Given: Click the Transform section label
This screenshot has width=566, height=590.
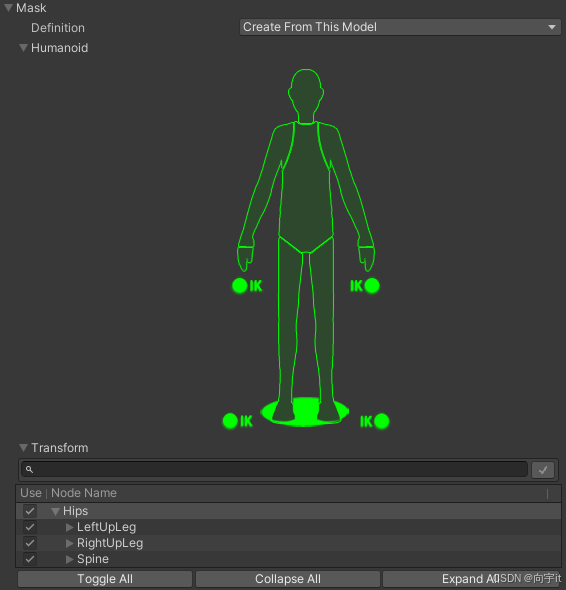Looking at the screenshot, I should pyautogui.click(x=59, y=448).
